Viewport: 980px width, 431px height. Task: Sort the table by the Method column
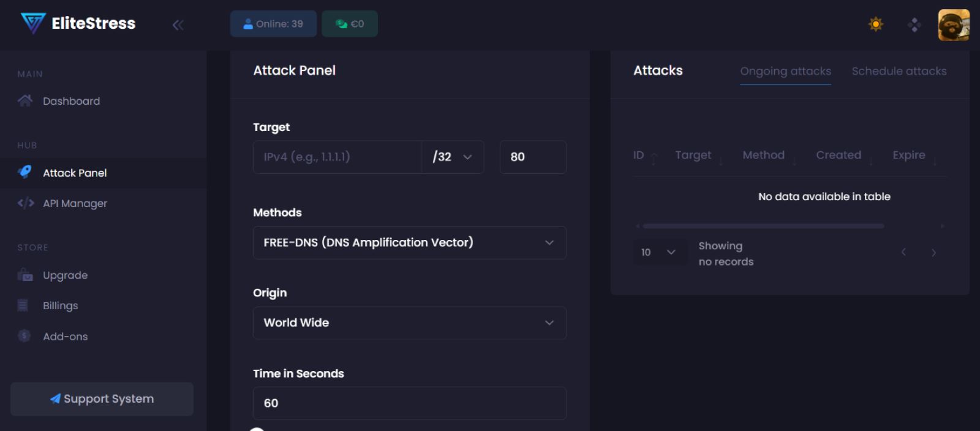[770, 156]
